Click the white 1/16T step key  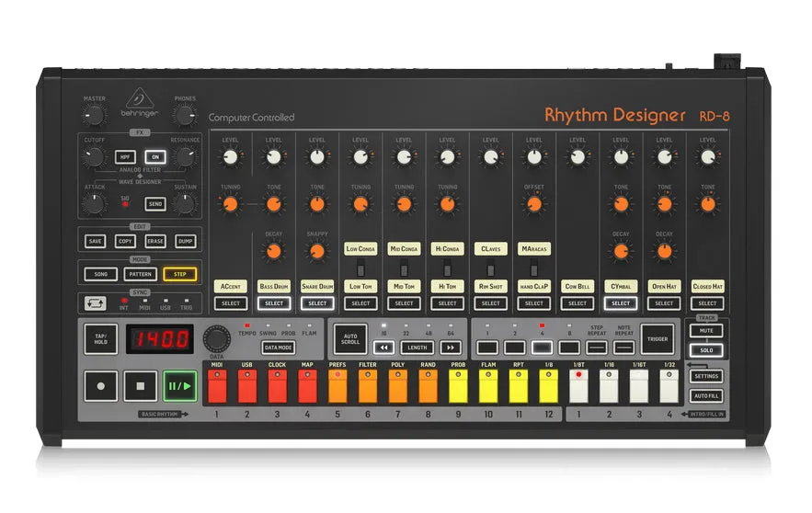[x=639, y=385]
